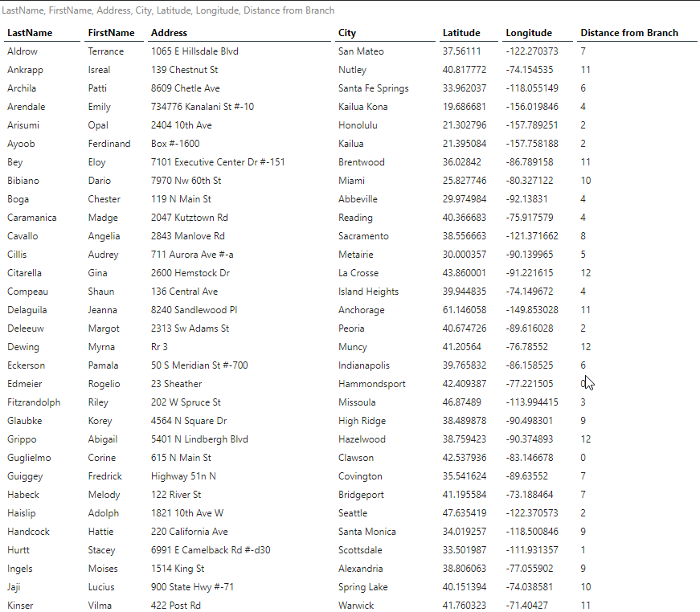Image resolution: width=700 pixels, height=612 pixels.
Task: Select latitude 21.302796
Action: [465, 125]
